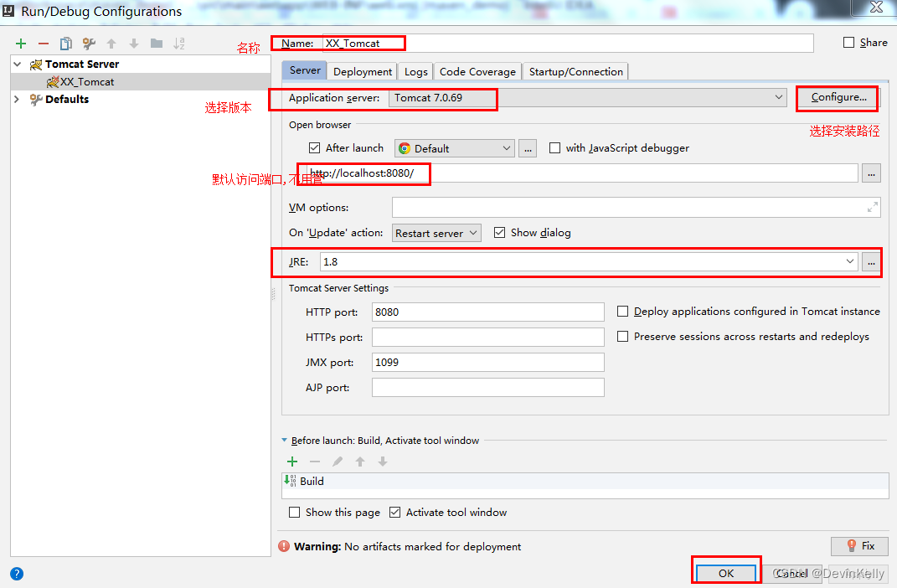Enable Preserve sessions across restarts and redeploys

tap(622, 337)
